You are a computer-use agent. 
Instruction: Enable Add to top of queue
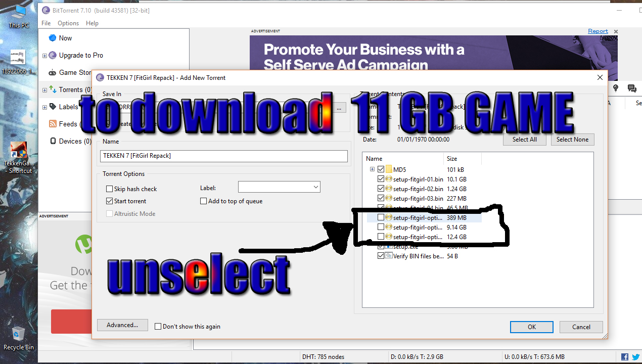point(203,201)
